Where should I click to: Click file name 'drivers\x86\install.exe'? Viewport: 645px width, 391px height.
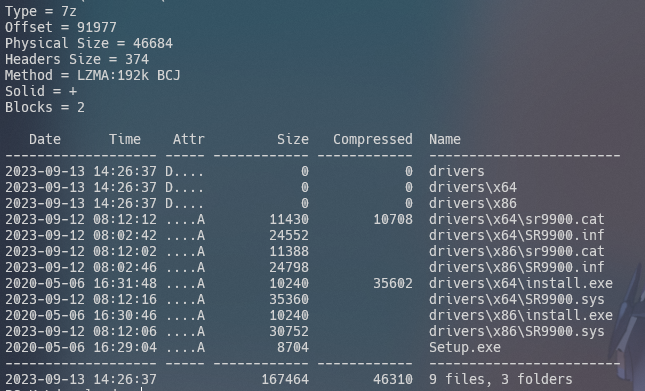click(521, 316)
